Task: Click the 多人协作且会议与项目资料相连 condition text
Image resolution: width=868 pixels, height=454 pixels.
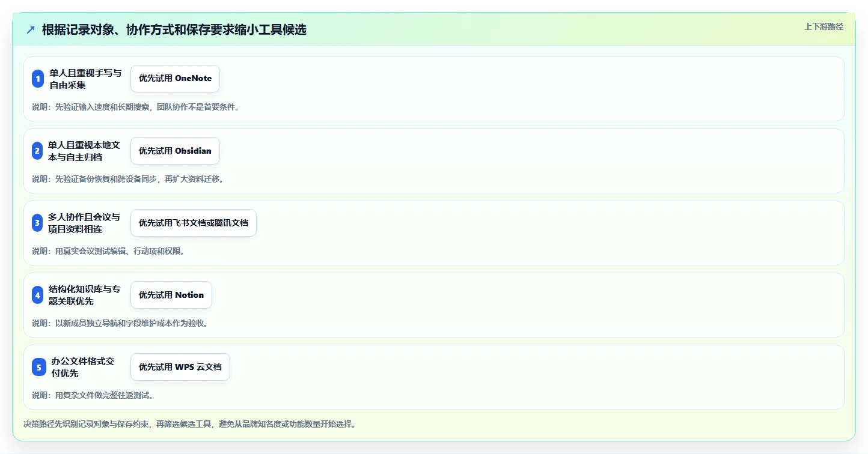Action: pos(85,223)
